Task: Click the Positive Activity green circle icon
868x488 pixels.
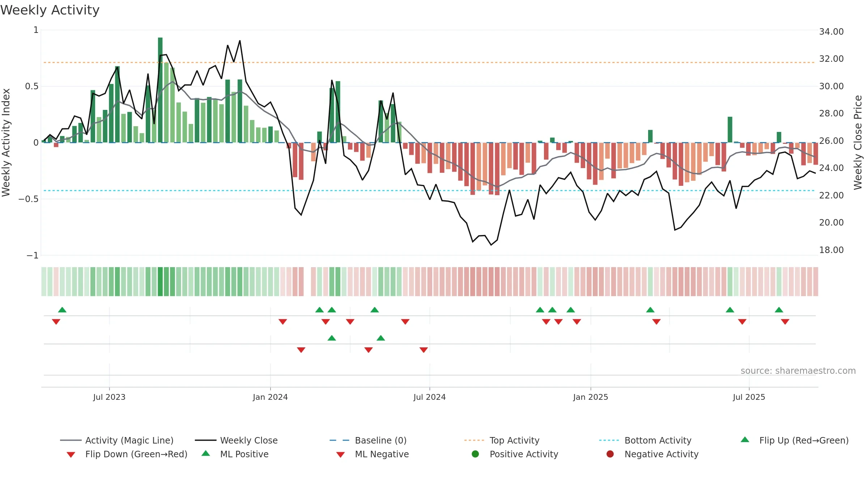Action: click(476, 454)
